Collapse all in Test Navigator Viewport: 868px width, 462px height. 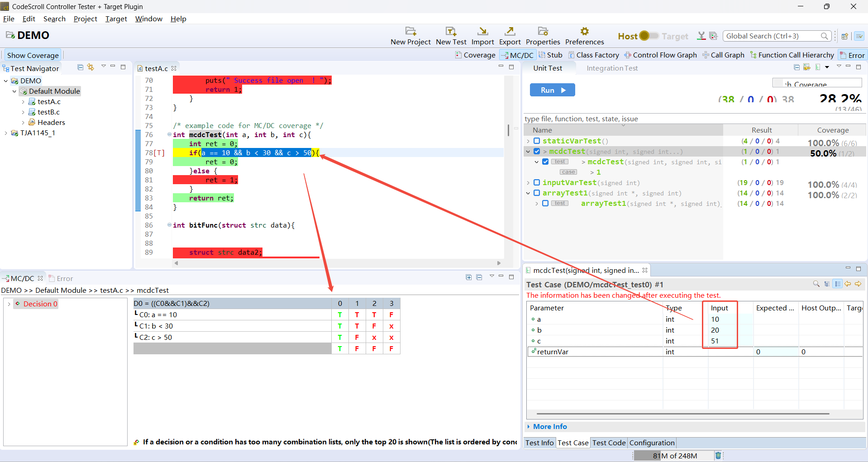click(81, 67)
